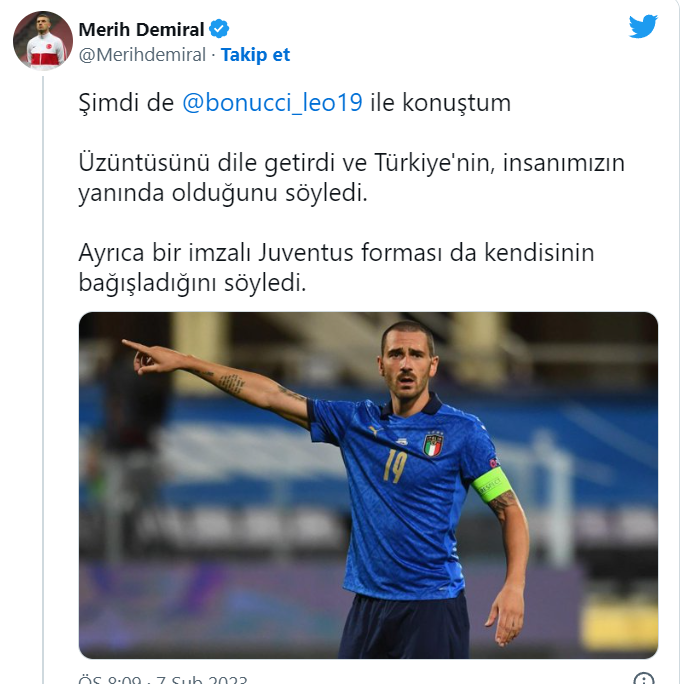Click the green captain armband in photo
The image size is (680, 684).
[x=491, y=485]
